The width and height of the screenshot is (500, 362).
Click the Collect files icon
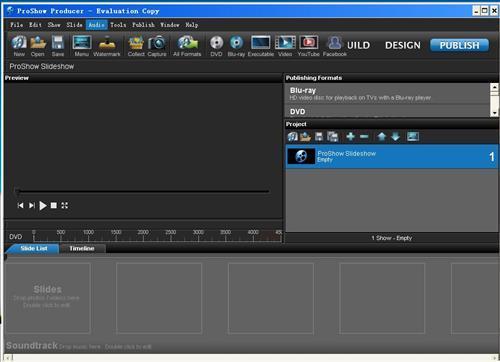tap(136, 46)
